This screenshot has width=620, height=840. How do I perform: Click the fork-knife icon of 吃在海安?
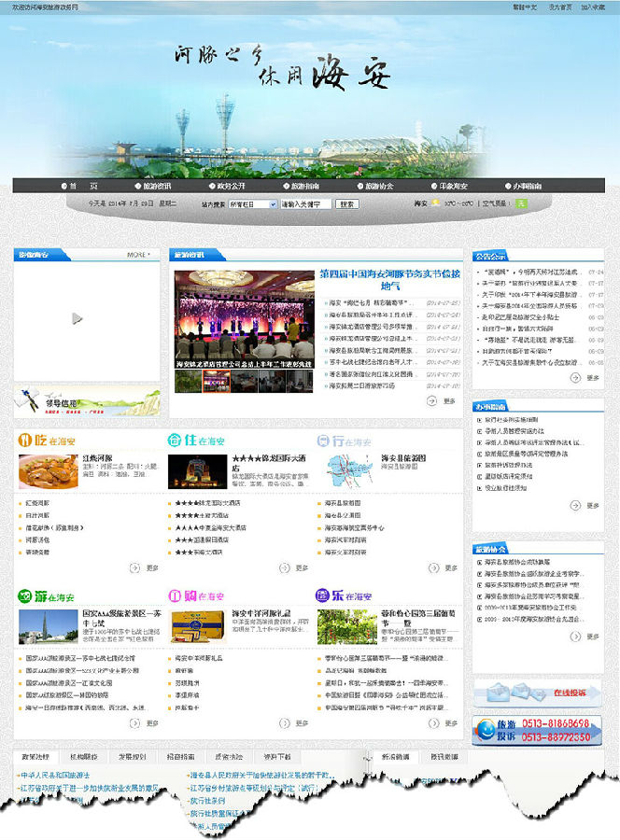tap(25, 440)
